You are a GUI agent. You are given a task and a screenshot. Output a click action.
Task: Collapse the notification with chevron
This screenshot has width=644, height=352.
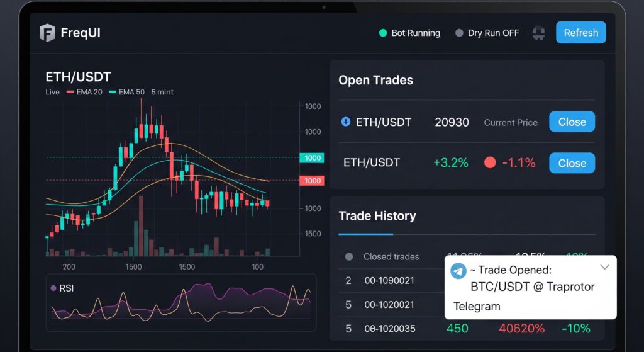[604, 267]
